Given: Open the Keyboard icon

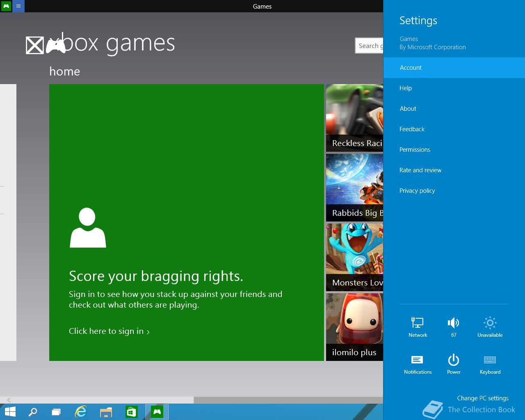Looking at the screenshot, I should 490,364.
